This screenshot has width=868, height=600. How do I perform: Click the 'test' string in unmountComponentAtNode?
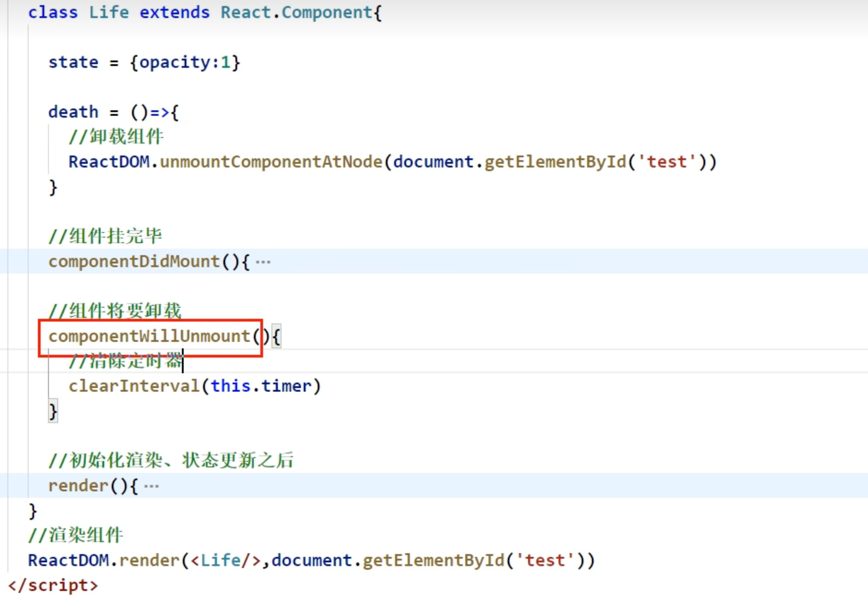(x=666, y=162)
